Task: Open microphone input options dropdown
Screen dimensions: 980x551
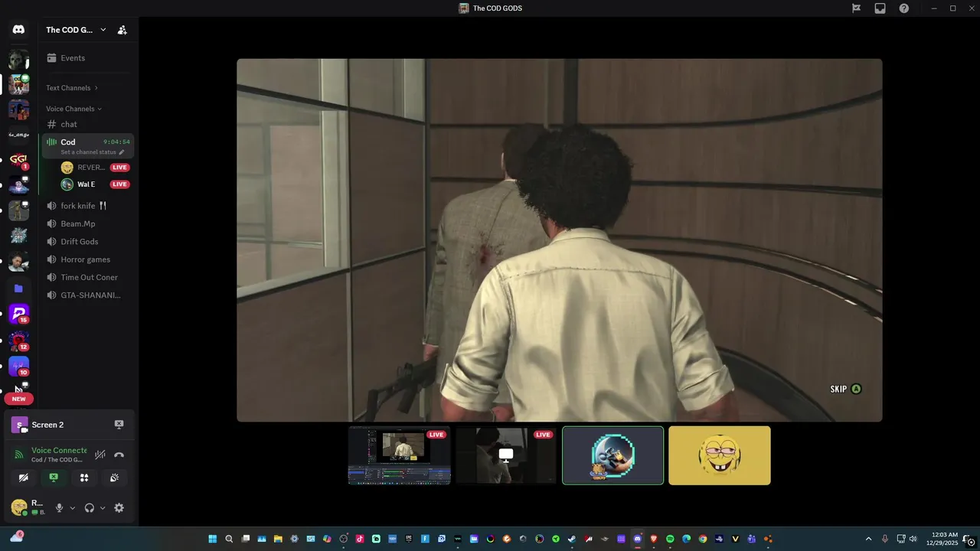Action: (x=73, y=508)
